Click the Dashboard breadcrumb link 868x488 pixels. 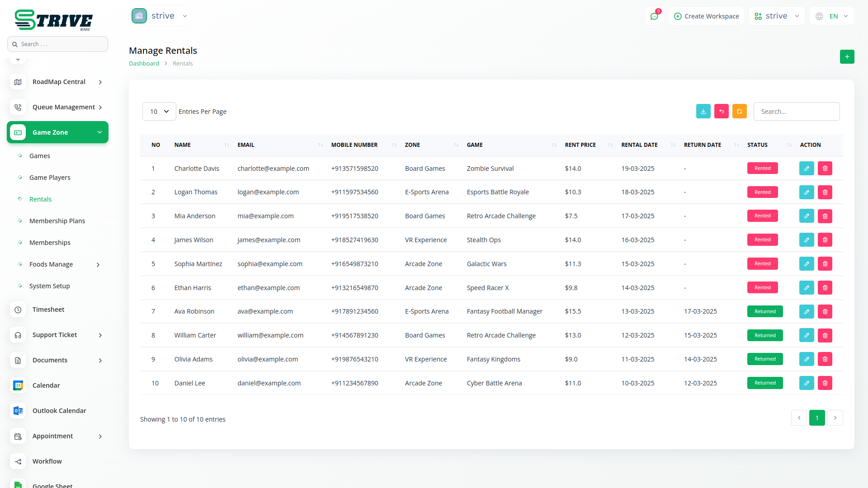[144, 63]
